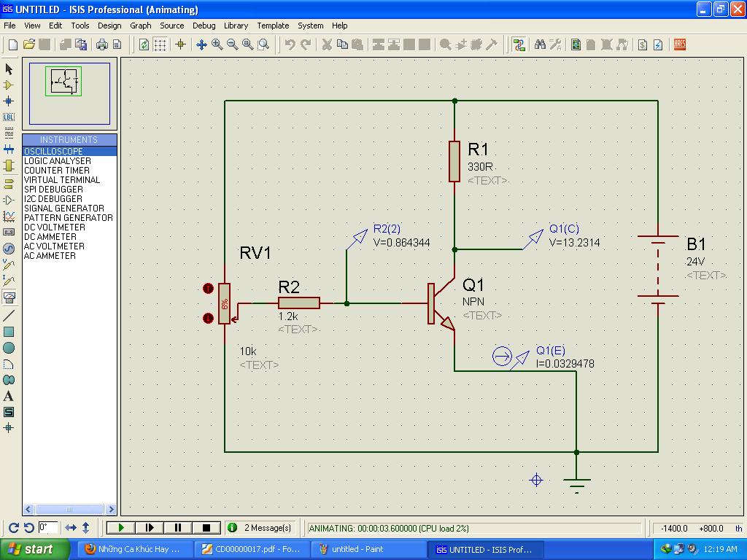Open the bill of materials icon

(642, 44)
